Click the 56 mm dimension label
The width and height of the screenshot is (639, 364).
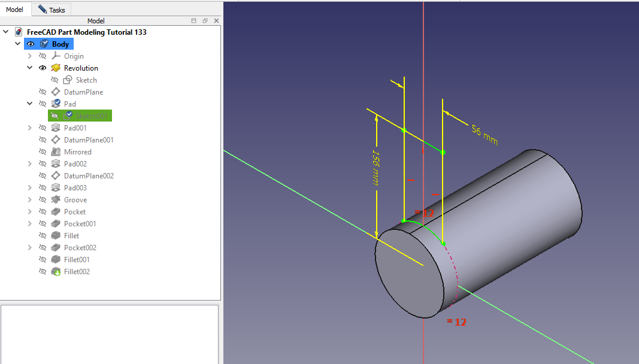pos(484,135)
